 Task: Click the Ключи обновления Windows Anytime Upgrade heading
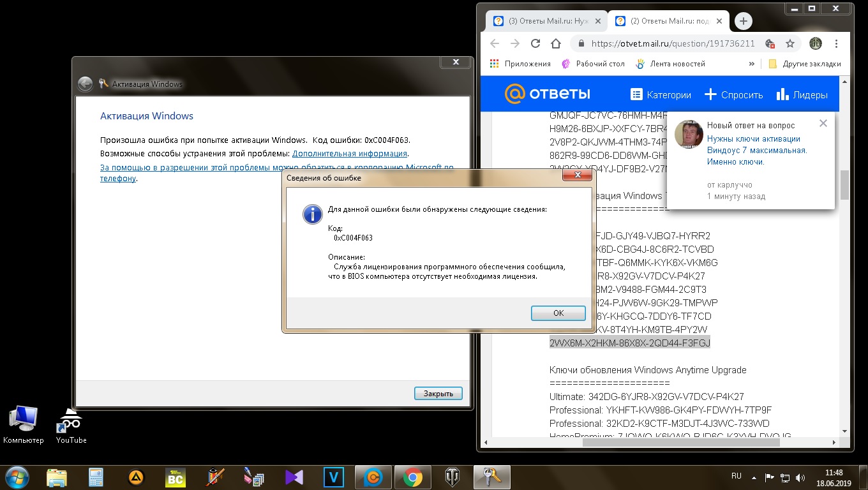pyautogui.click(x=648, y=370)
